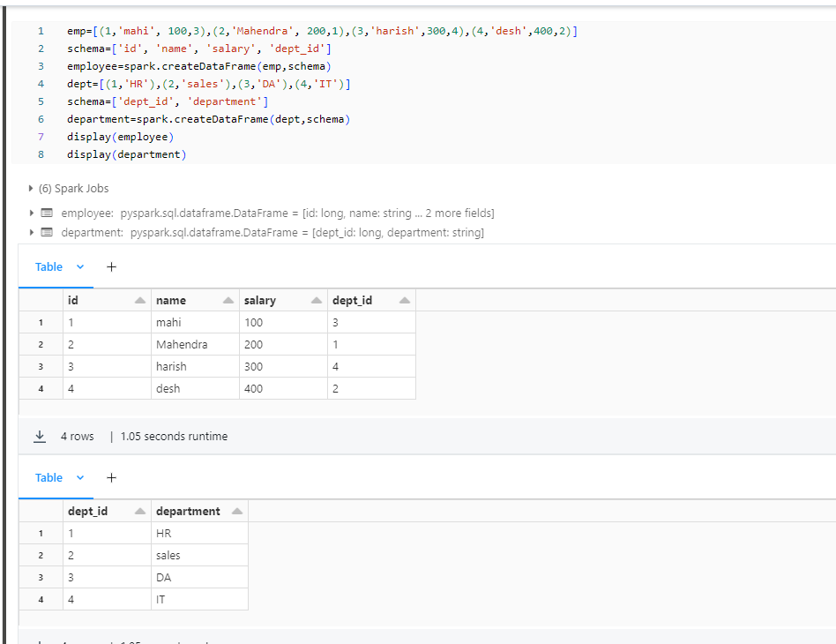This screenshot has width=836, height=644.
Task: Select the cell containing harish
Action: (x=195, y=367)
